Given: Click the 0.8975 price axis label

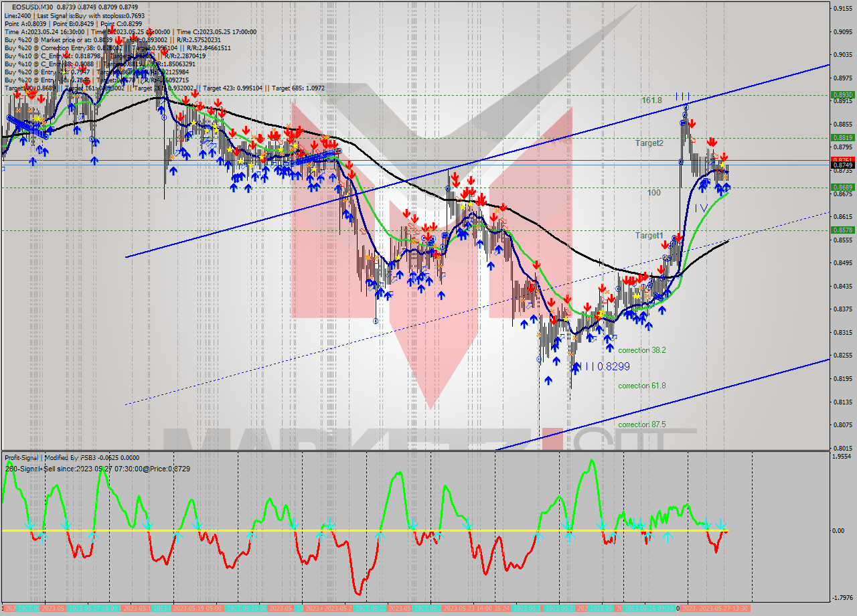Looking at the screenshot, I should 843,78.
